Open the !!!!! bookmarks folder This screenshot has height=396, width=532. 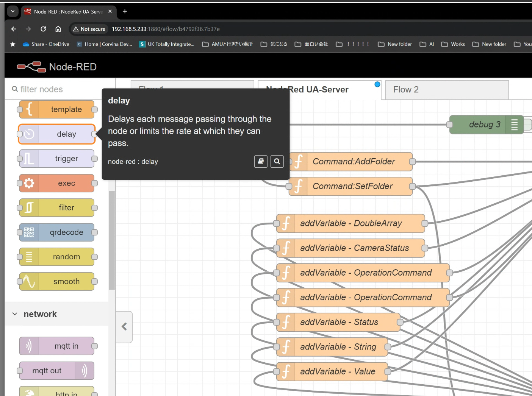[353, 44]
